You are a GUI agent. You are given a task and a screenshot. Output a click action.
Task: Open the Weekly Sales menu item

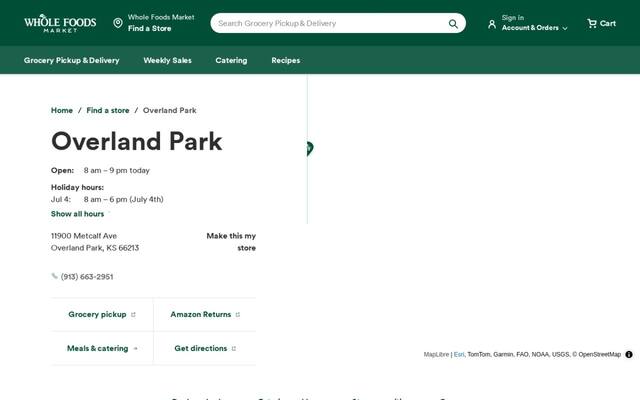pyautogui.click(x=167, y=60)
